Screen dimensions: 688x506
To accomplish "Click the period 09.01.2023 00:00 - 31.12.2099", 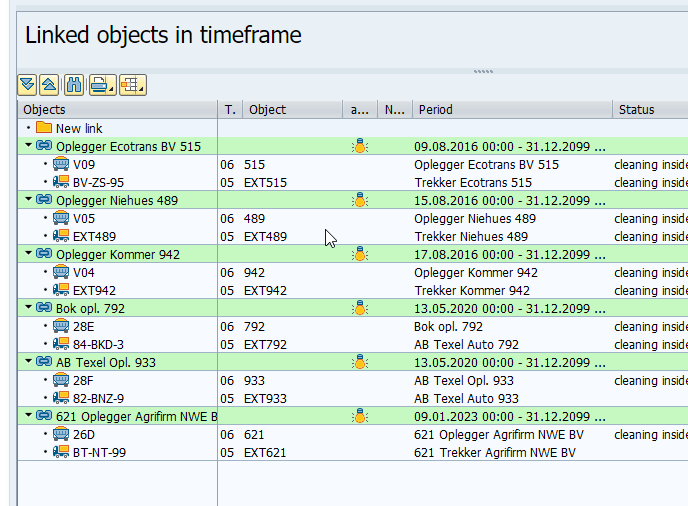I will (509, 416).
